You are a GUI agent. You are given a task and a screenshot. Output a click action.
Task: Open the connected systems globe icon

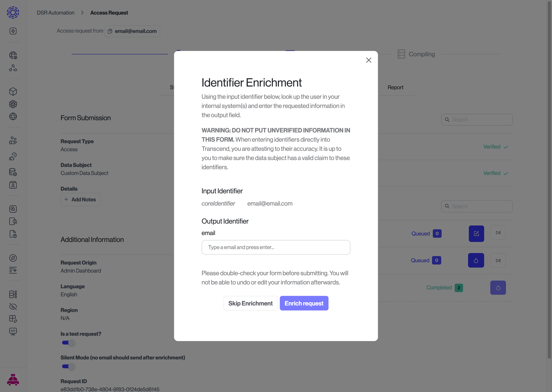click(x=13, y=117)
